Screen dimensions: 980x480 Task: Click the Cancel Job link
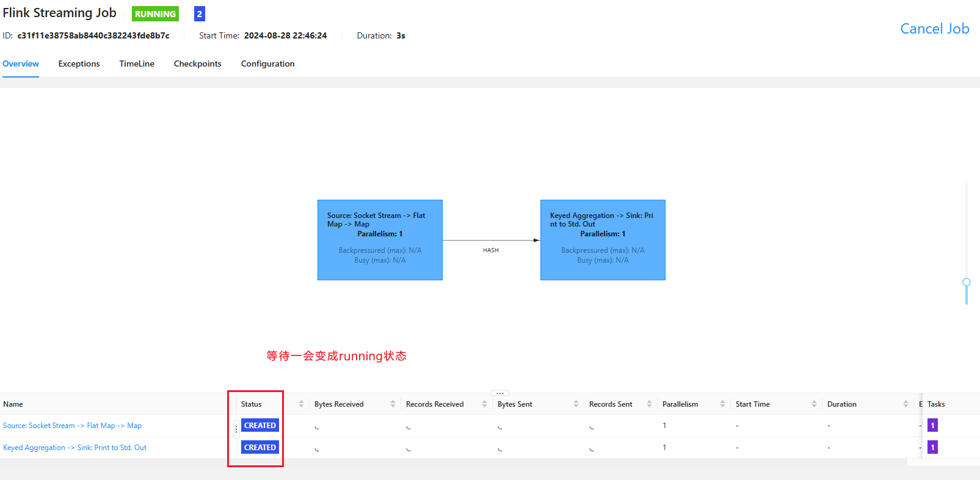tap(935, 29)
